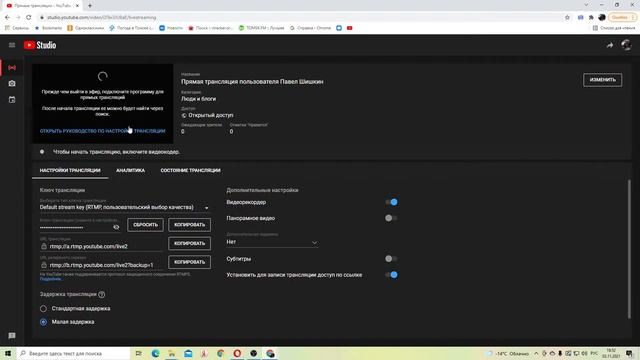Switch to the Состояние трансляции tab
Image resolution: width=640 pixels, height=360 pixels.
(190, 170)
